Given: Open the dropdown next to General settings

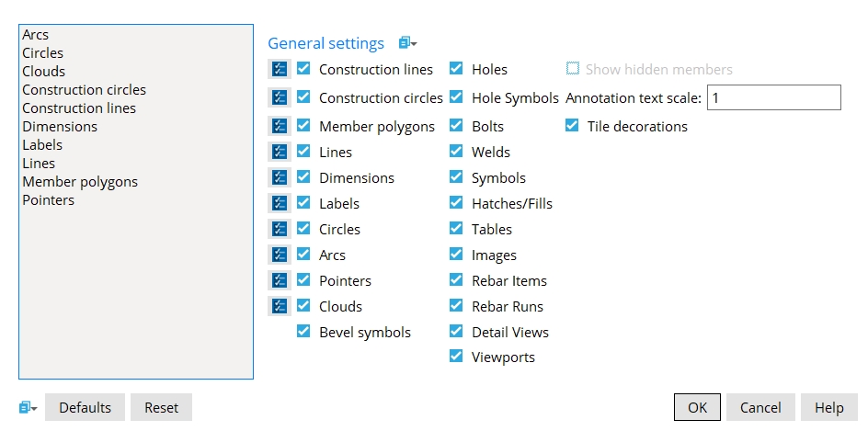Looking at the screenshot, I should pos(407,43).
